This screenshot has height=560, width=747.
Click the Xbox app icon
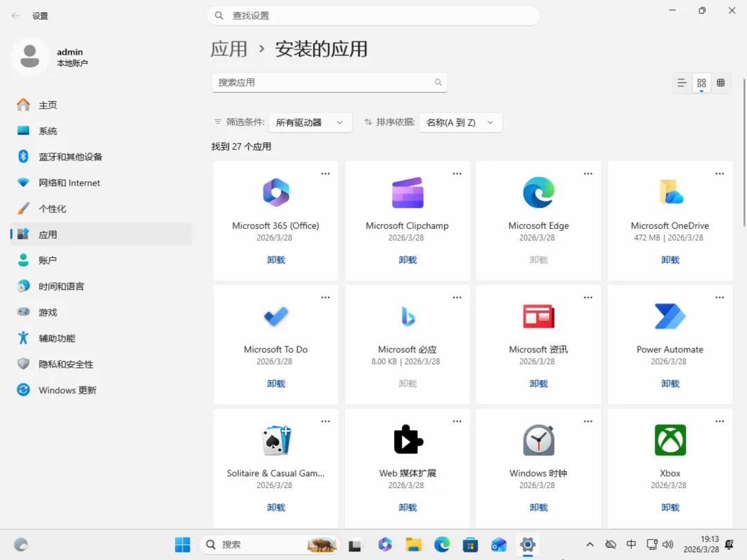click(670, 440)
